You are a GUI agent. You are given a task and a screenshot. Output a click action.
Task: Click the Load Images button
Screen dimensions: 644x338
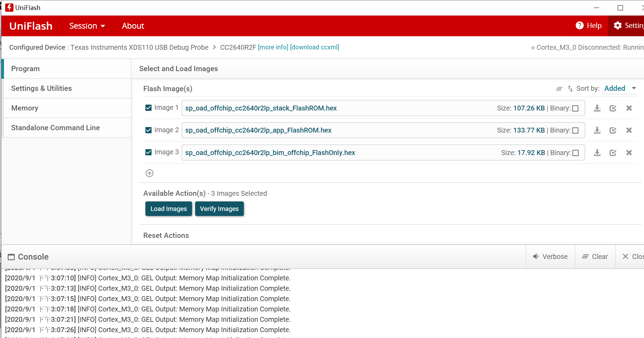click(x=169, y=209)
